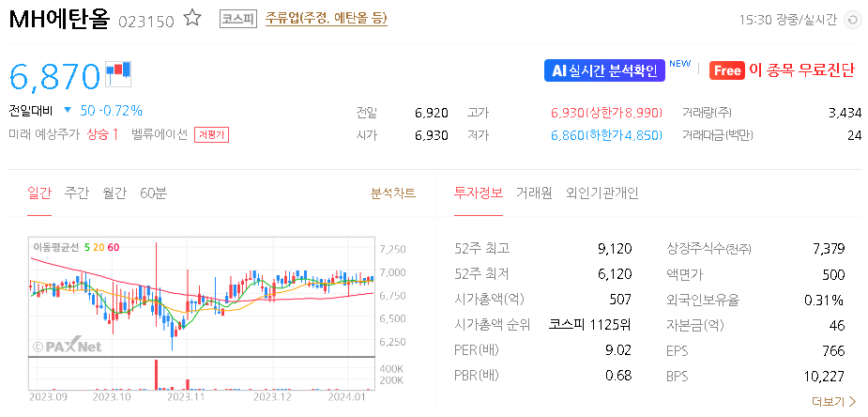
Task: Switch to the 외인기관개인 tab
Action: [602, 193]
